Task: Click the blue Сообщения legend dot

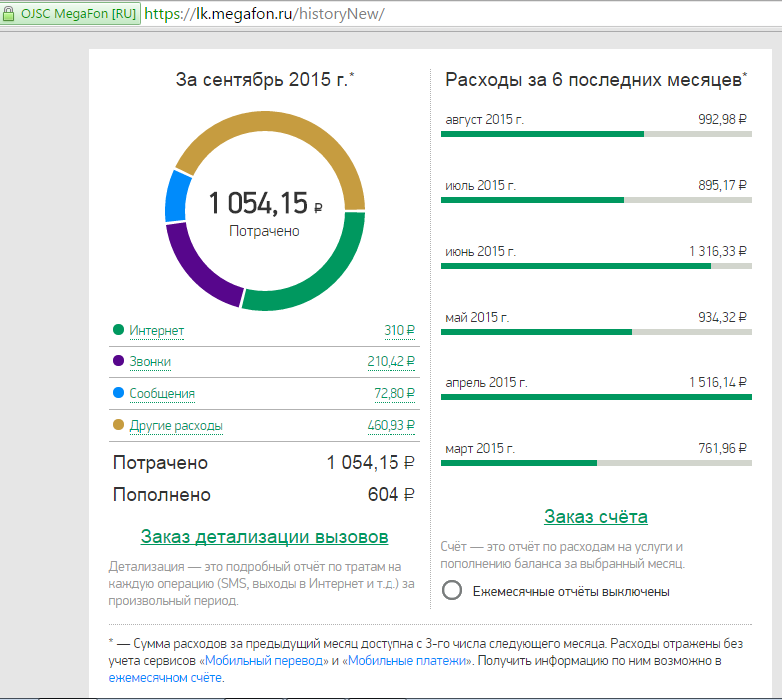Action: 118,392
